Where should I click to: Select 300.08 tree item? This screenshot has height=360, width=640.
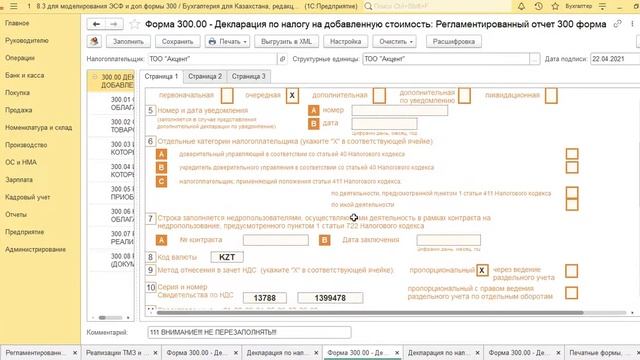pos(122,260)
